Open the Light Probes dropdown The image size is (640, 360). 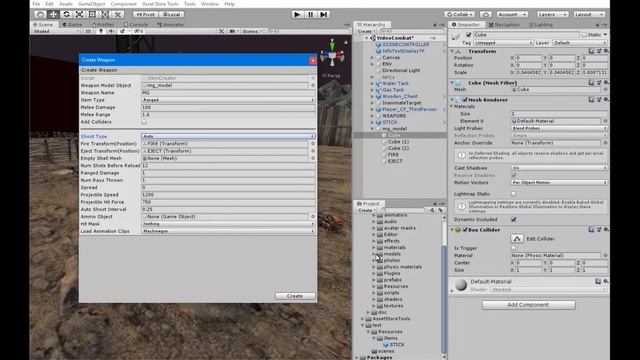tap(559, 128)
